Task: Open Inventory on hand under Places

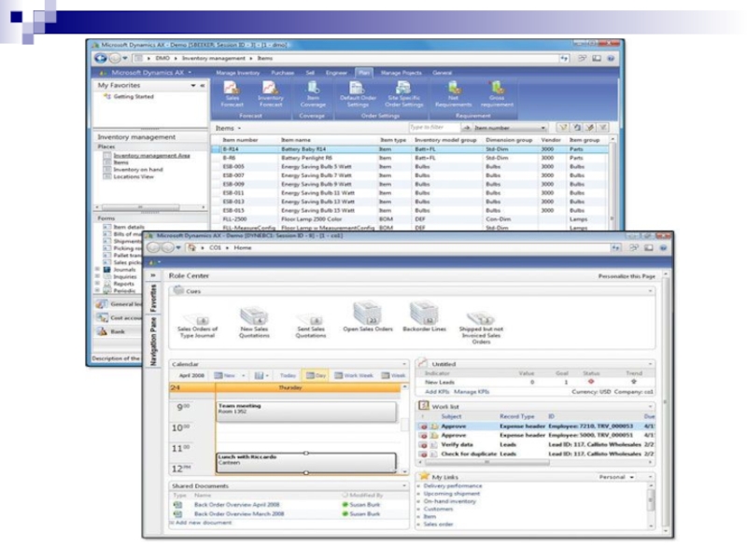Action: [137, 170]
